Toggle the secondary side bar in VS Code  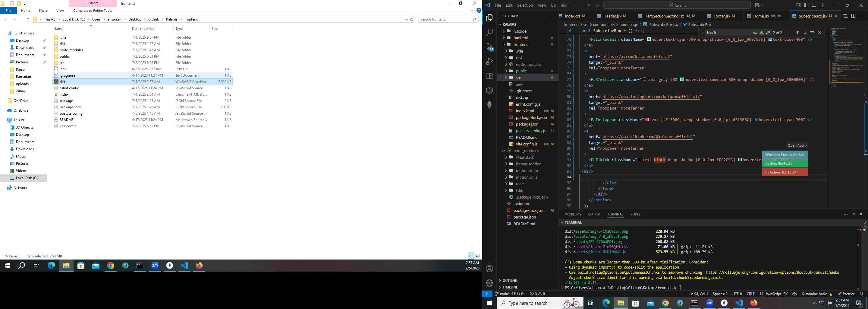point(822,5)
